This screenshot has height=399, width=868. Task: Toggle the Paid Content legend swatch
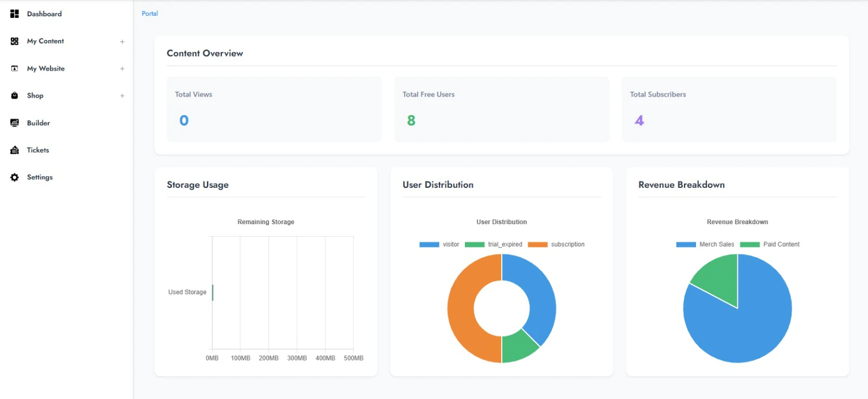point(750,244)
